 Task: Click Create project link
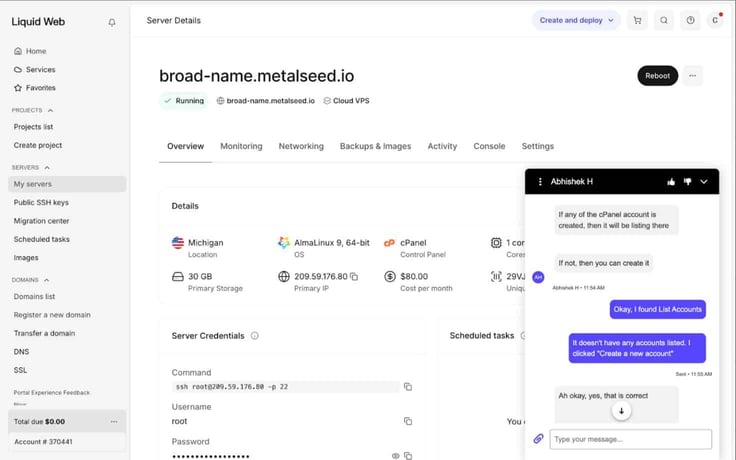click(x=38, y=145)
